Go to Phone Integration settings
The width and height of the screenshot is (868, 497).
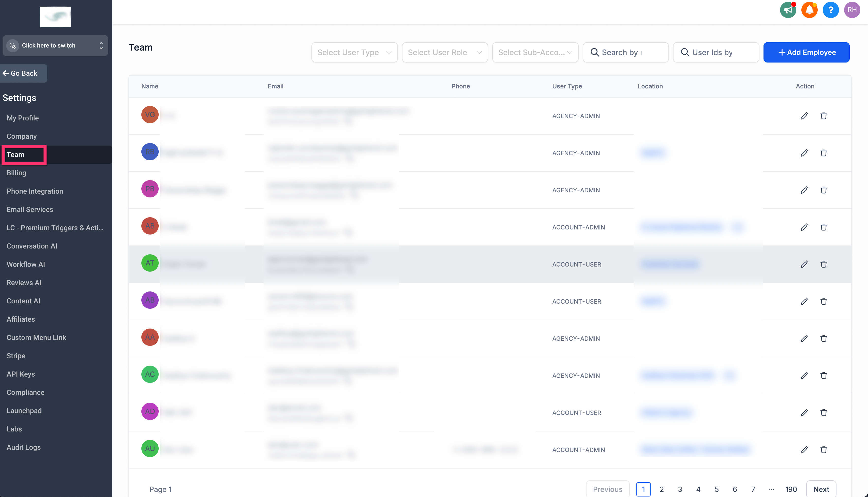35,191
